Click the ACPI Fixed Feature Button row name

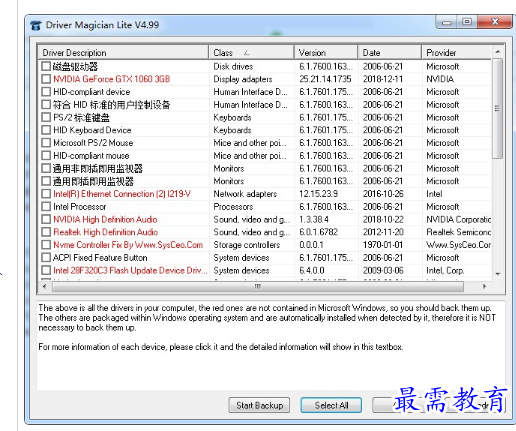pos(100,258)
